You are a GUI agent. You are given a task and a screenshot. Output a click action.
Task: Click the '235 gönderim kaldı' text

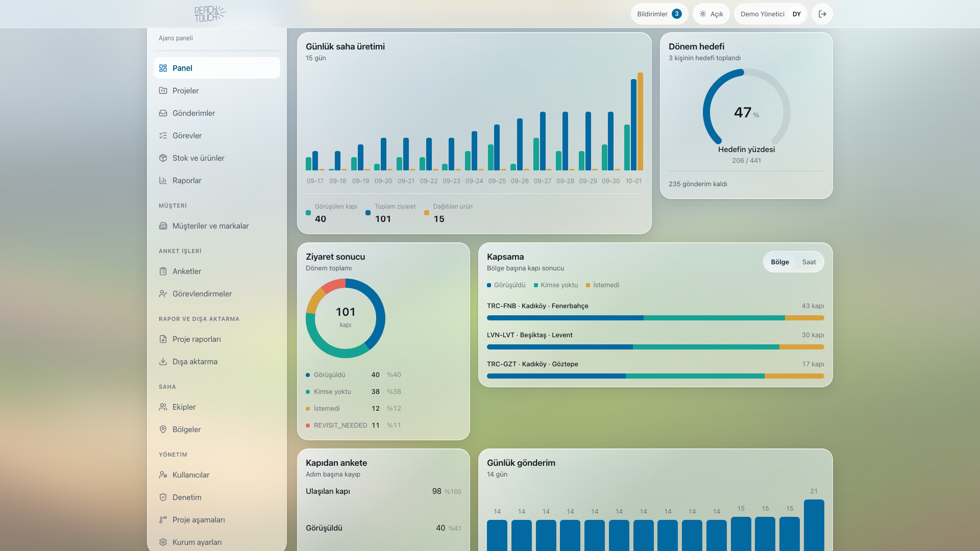(698, 184)
